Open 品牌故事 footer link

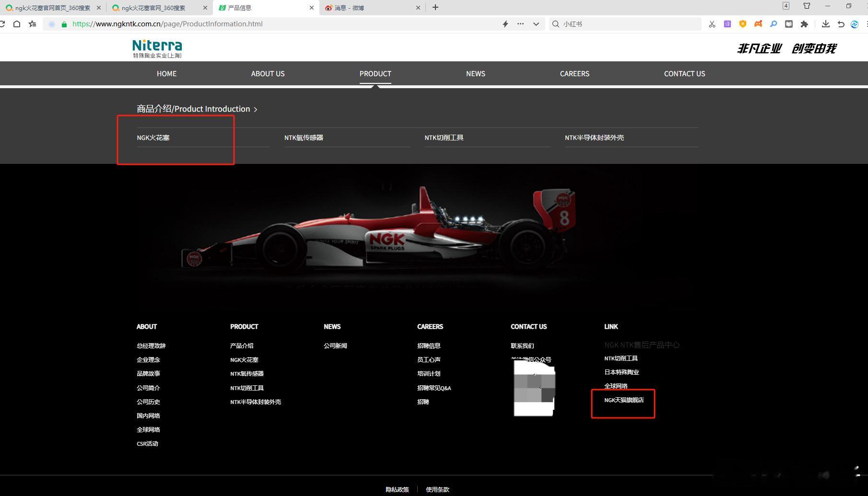point(148,373)
